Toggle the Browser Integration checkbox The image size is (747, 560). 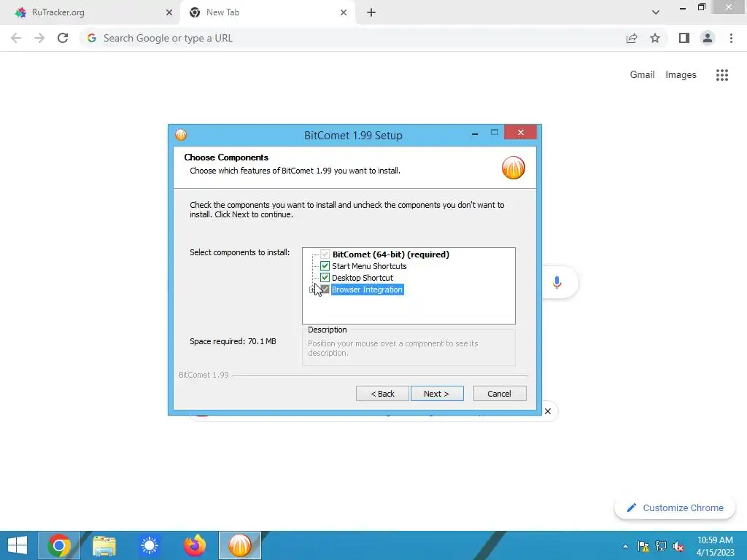[x=325, y=289]
